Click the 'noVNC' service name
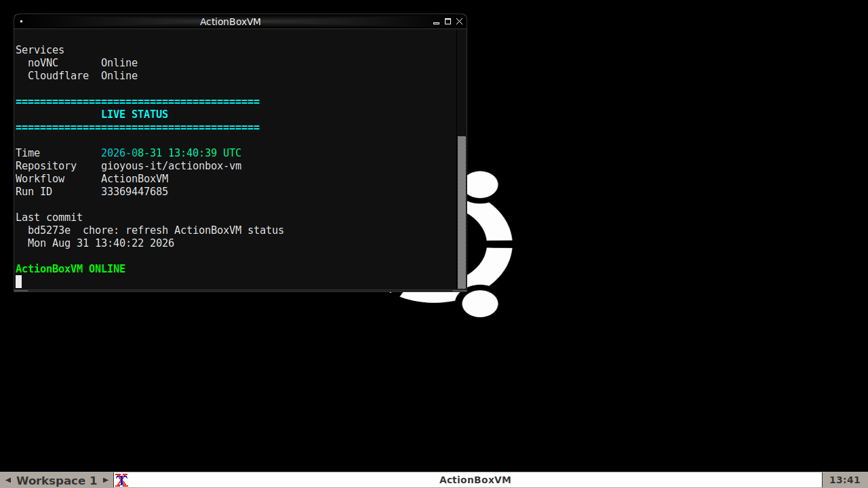This screenshot has height=488, width=868. [43, 63]
